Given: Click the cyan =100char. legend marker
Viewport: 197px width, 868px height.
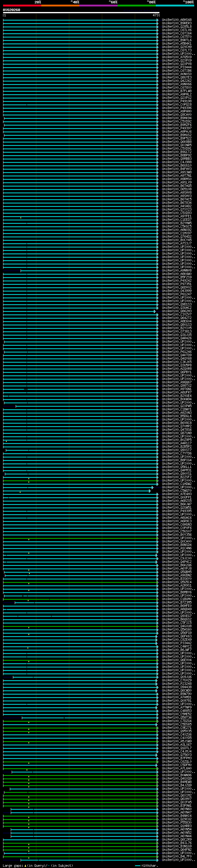Looking at the screenshot, I should click(x=137, y=866).
